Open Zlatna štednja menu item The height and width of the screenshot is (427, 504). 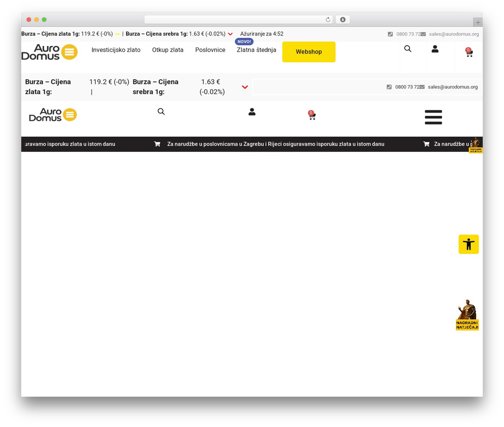256,50
